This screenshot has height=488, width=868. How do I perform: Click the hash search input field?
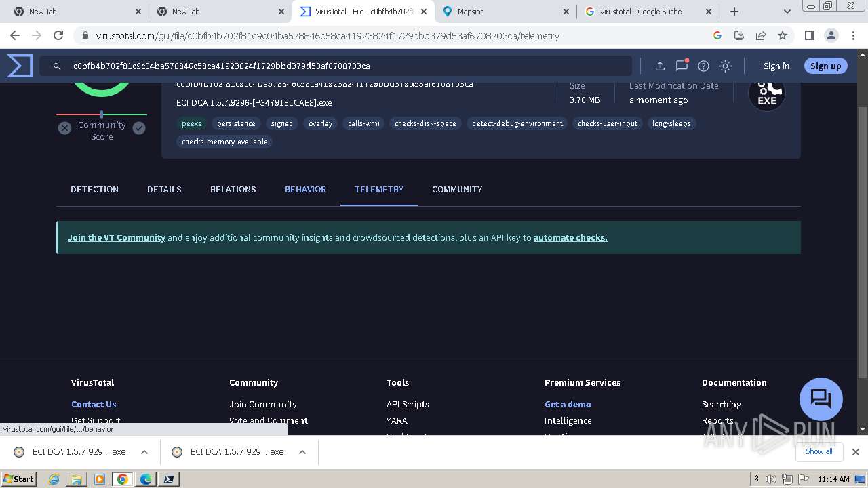[336, 66]
